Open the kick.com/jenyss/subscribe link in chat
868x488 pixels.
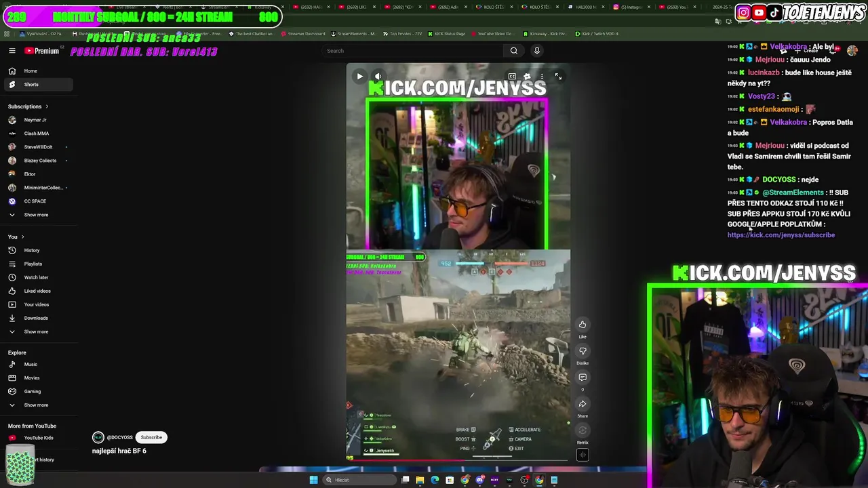[781, 235]
